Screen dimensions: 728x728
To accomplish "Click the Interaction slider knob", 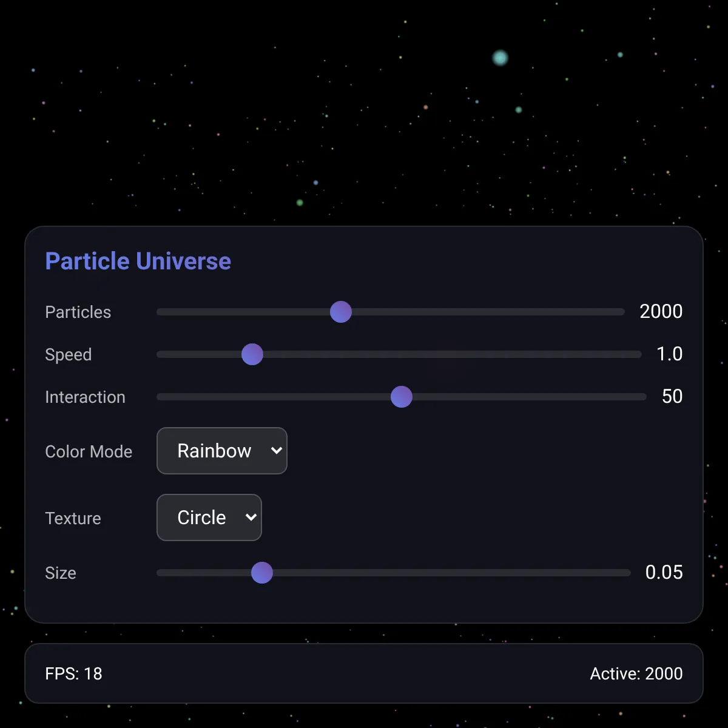I will pos(402,397).
